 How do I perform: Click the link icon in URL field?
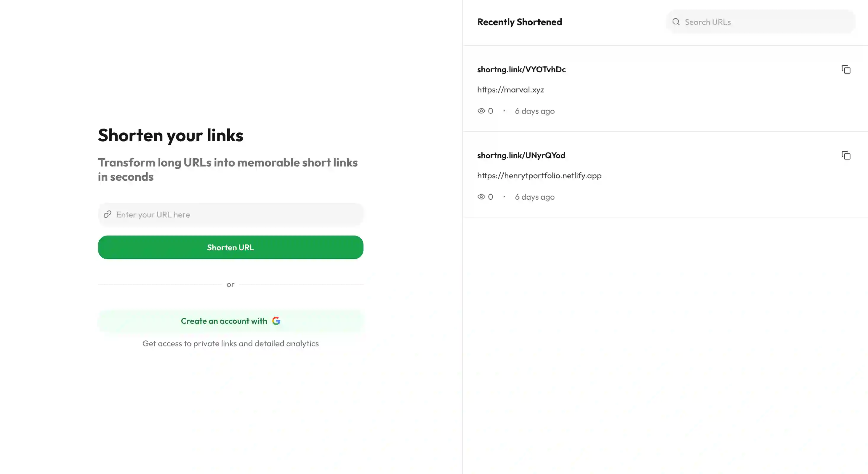(108, 214)
